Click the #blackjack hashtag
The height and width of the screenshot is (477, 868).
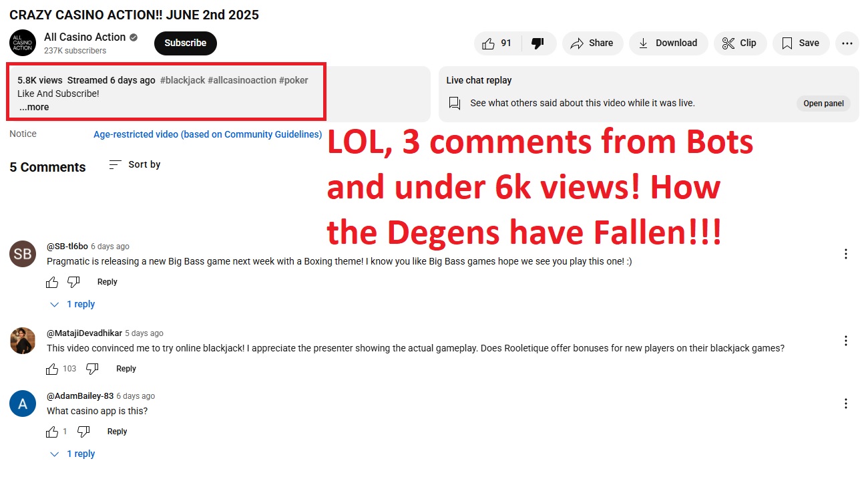click(182, 80)
